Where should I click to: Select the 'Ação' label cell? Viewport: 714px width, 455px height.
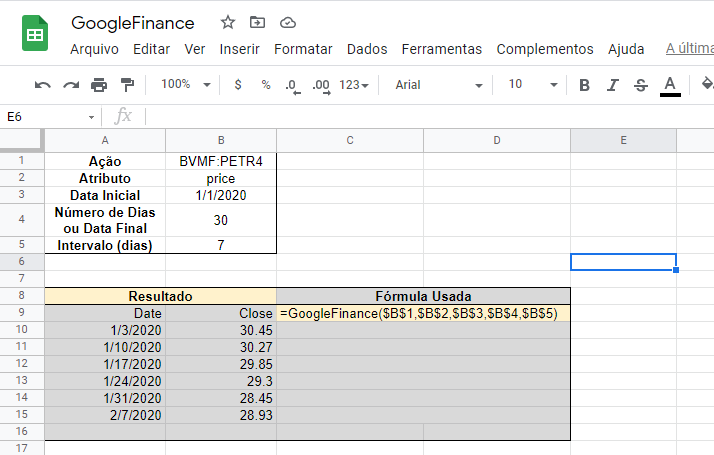coord(105,161)
